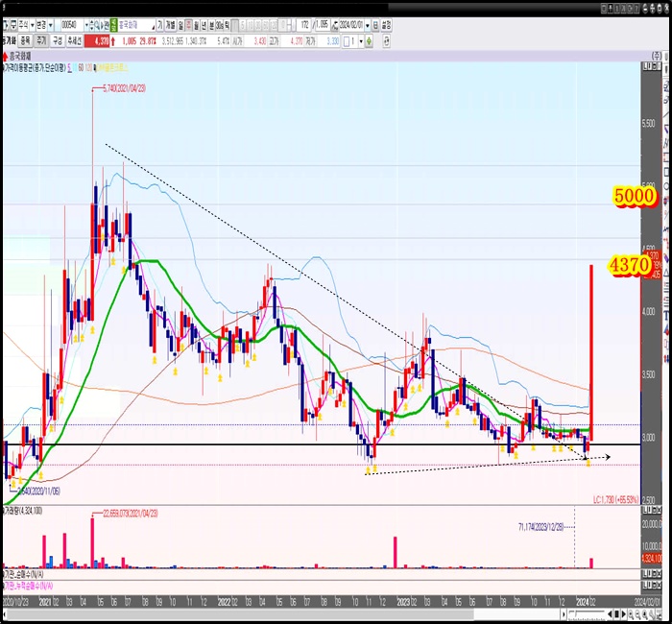Image resolution: width=672 pixels, height=624 pixels.
Task: Click the left arrow of horizontal scrollbar
Action: [x=5, y=614]
